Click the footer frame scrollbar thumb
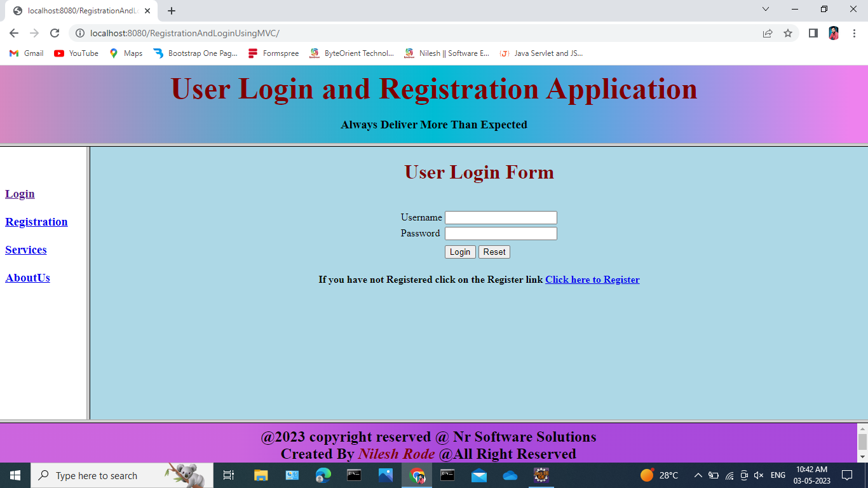 click(x=862, y=442)
